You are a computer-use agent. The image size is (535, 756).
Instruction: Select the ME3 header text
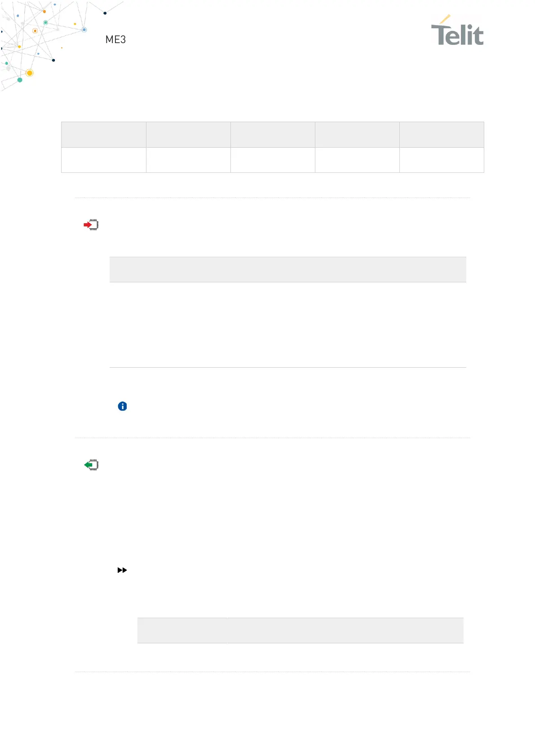115,40
